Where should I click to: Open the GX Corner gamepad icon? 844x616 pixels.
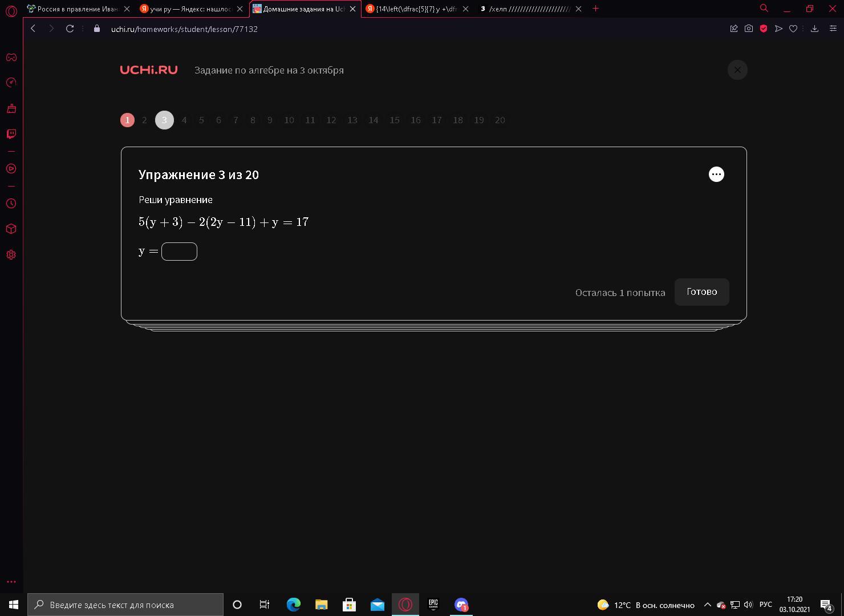click(11, 57)
